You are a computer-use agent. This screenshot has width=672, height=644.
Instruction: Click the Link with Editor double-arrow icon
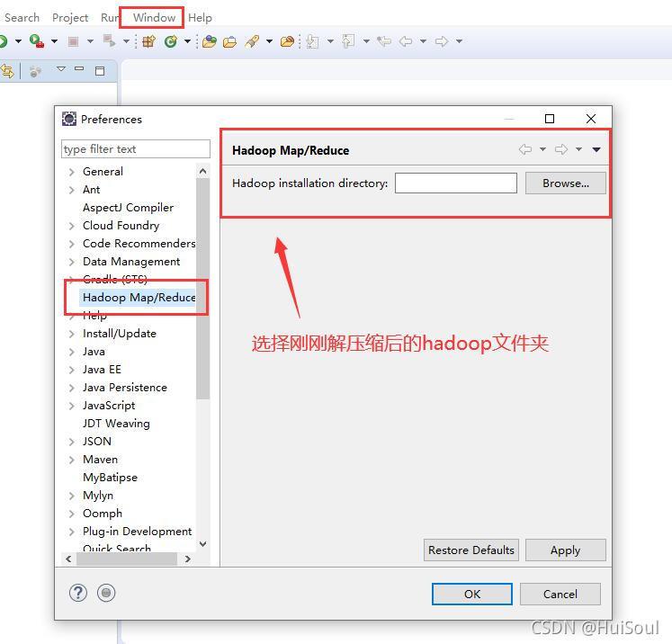pyautogui.click(x=6, y=71)
